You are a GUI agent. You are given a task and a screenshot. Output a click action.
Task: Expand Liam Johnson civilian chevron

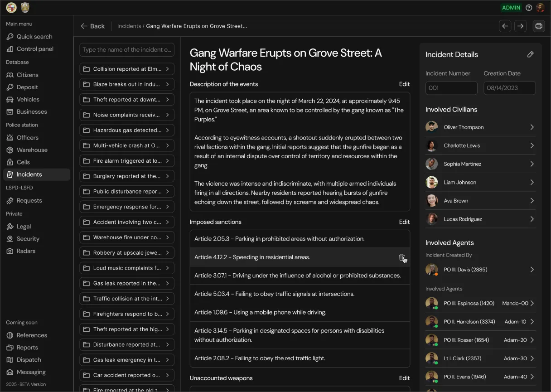[532, 182]
